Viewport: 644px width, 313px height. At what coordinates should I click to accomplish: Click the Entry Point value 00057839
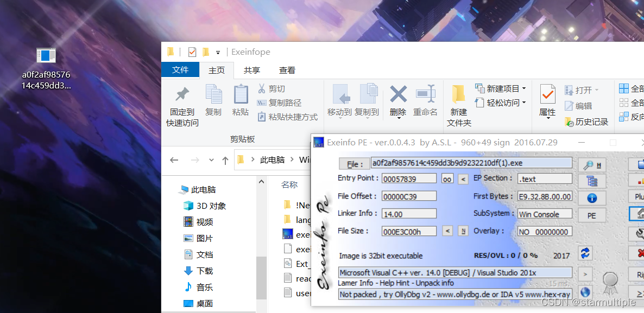click(x=409, y=179)
